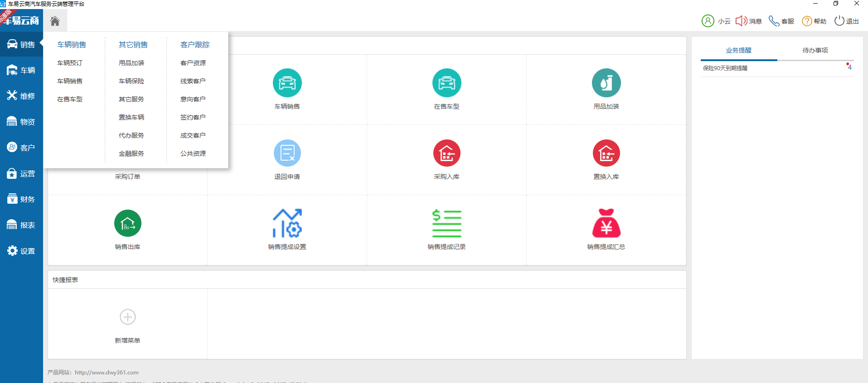Click the 销售提成汇总 shortcut icon
The image size is (868, 383).
tap(606, 223)
